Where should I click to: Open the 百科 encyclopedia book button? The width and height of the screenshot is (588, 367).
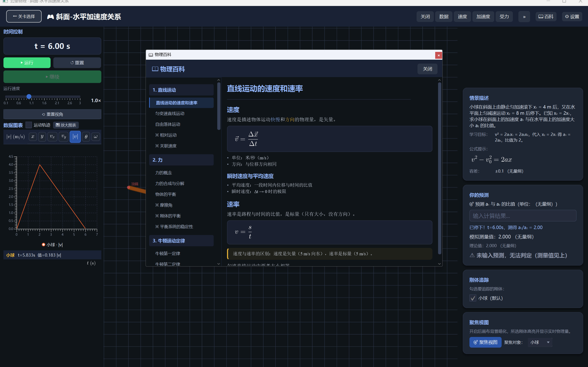pyautogui.click(x=546, y=17)
